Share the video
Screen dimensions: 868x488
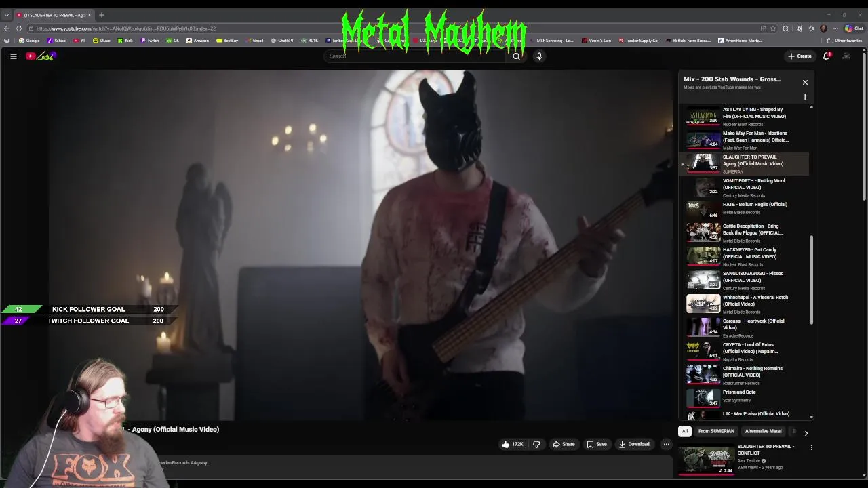tap(564, 444)
